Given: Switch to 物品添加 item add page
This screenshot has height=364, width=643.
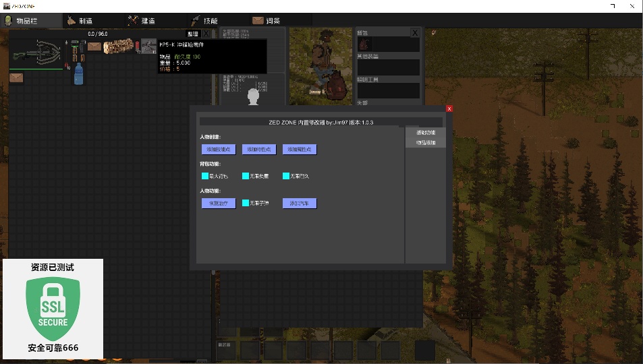Looking at the screenshot, I should point(426,143).
